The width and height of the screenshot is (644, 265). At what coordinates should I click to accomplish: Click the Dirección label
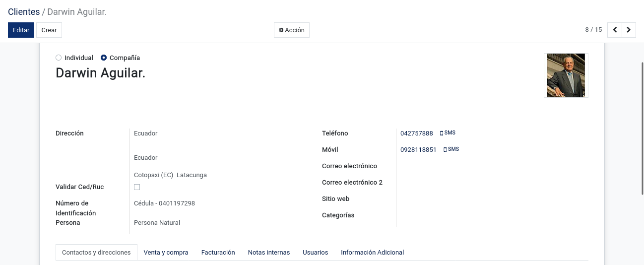click(69, 133)
